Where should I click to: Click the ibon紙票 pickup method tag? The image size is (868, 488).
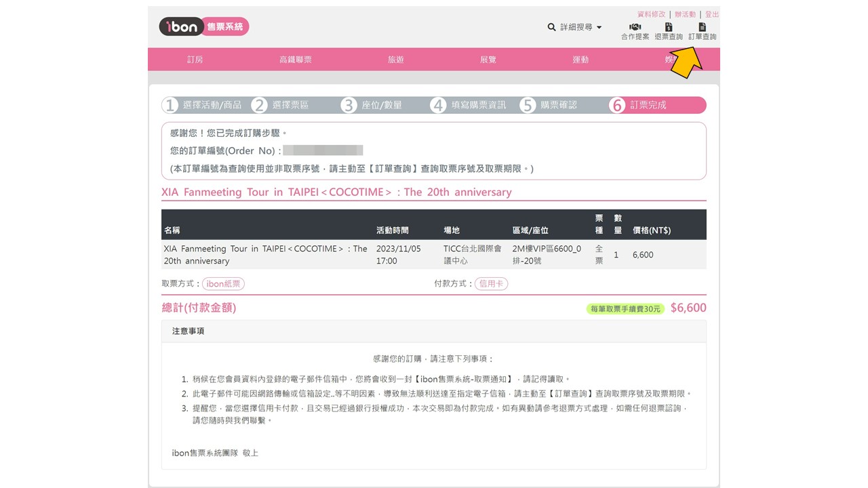(223, 284)
